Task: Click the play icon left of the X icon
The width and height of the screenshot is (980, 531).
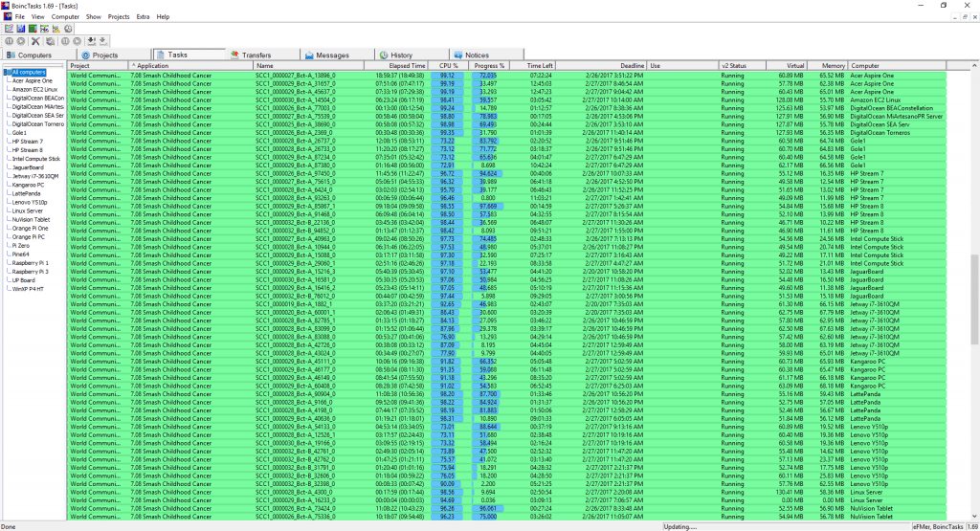Action: point(21,41)
